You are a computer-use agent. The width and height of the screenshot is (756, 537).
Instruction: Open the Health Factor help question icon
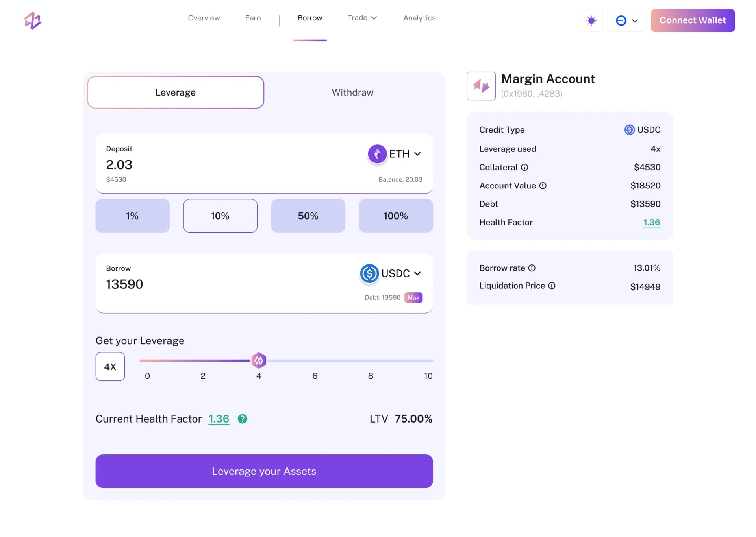[243, 419]
